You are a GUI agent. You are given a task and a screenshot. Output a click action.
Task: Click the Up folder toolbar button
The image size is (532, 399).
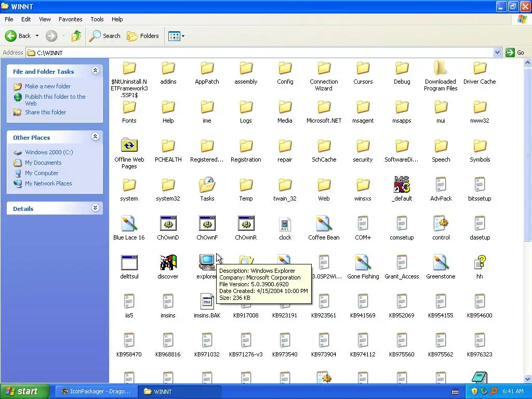76,36
